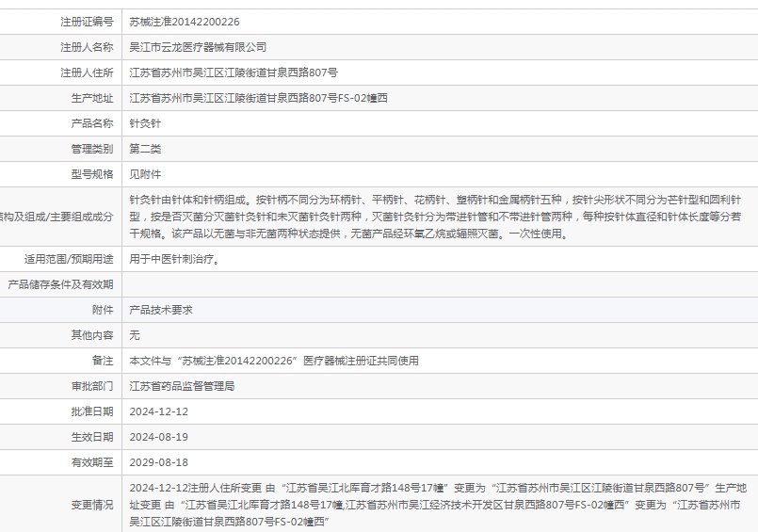
Task: Select expiry date 2029-08-18
Action: tap(158, 462)
